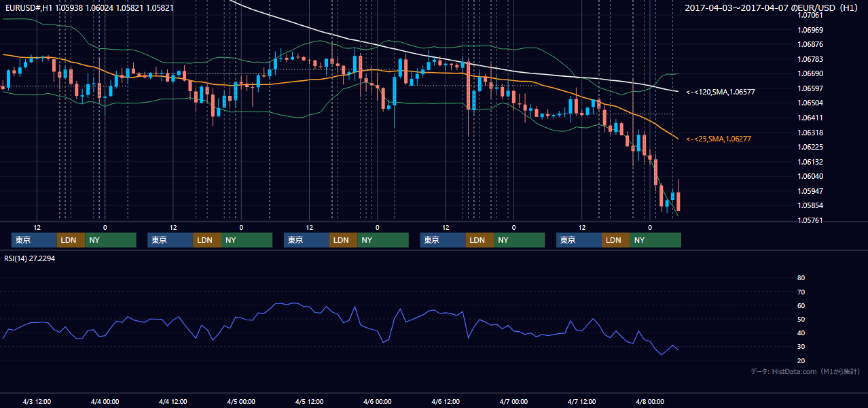Click the end of the white 120 SMA line

(678, 91)
